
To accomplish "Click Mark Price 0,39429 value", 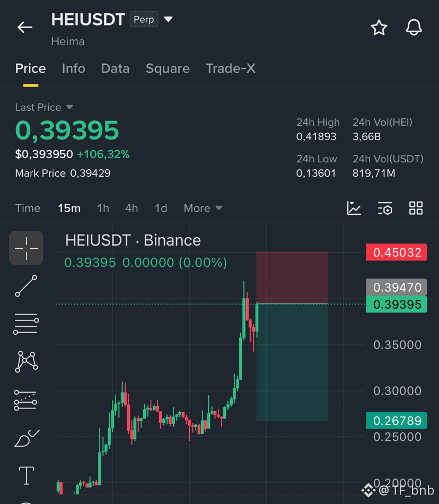I will click(x=90, y=173).
